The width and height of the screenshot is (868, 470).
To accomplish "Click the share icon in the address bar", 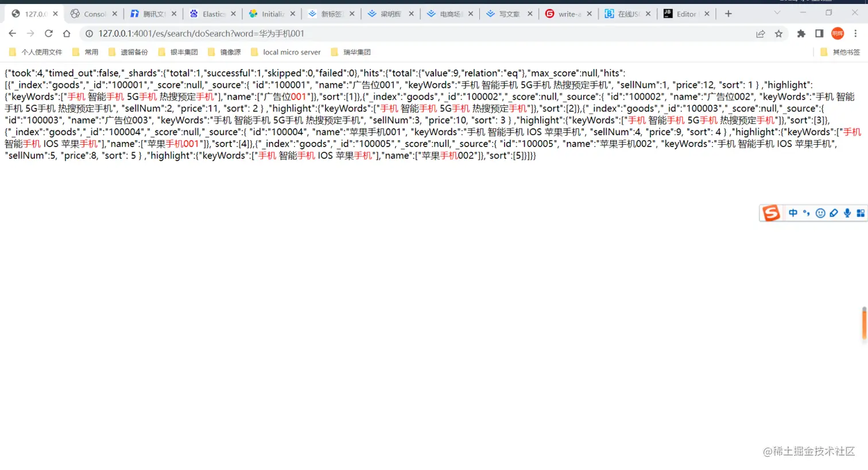I will click(x=761, y=34).
